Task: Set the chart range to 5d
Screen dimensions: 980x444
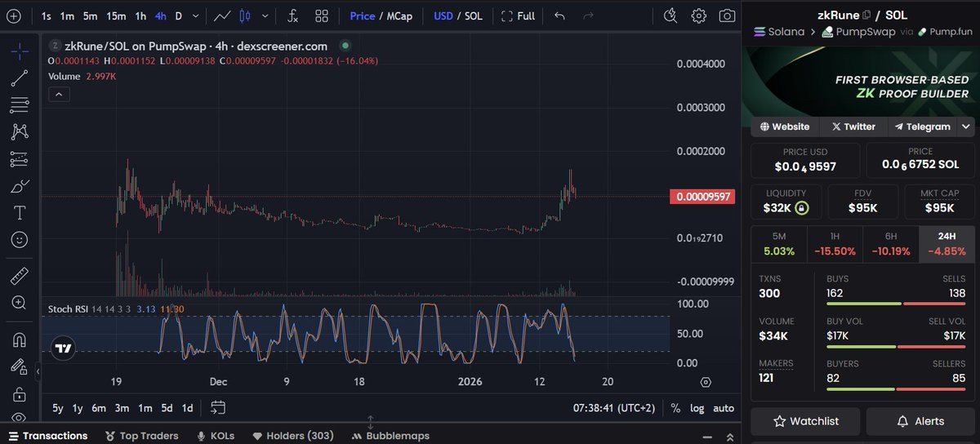Action: [x=167, y=407]
